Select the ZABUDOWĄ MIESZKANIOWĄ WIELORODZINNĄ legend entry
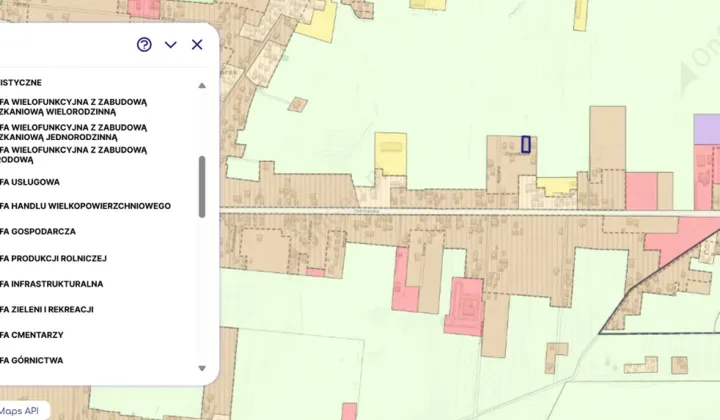This screenshot has width=720, height=420. (x=73, y=107)
